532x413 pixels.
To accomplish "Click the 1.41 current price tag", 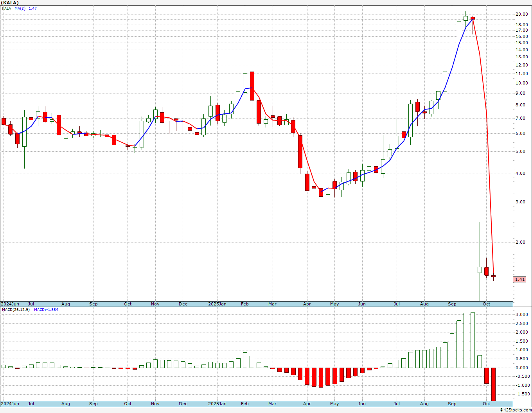I will (x=520, y=279).
